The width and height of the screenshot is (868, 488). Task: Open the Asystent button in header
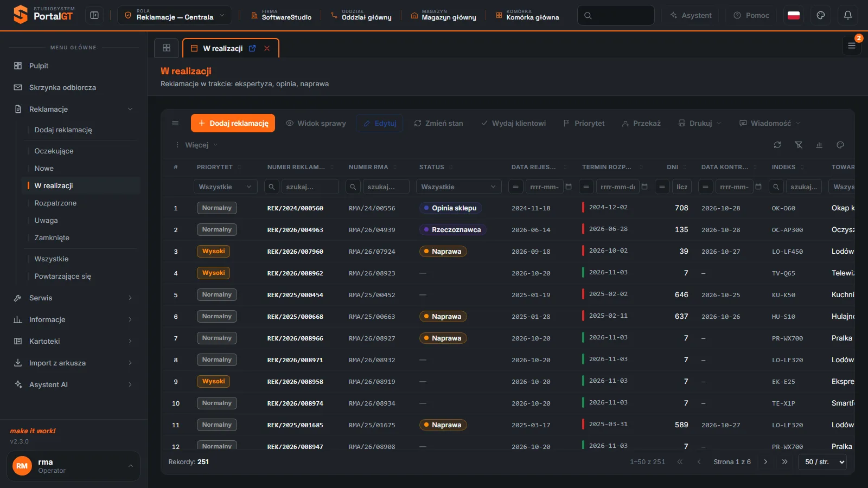coord(690,15)
